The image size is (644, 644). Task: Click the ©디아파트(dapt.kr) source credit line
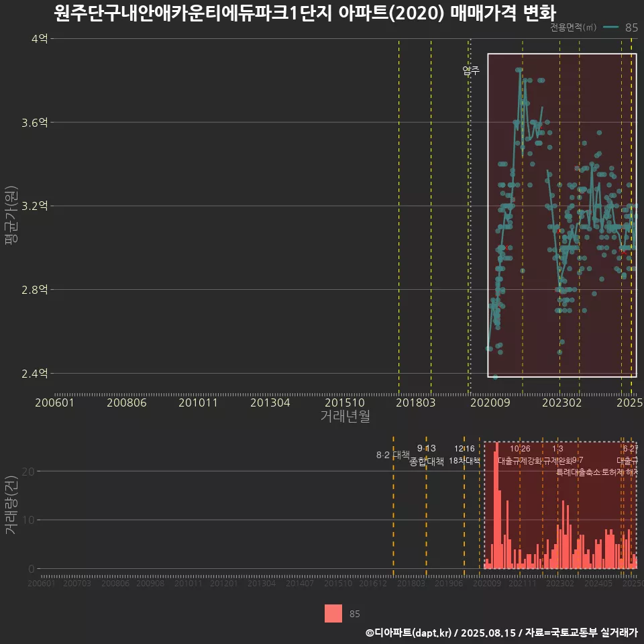click(x=502, y=633)
